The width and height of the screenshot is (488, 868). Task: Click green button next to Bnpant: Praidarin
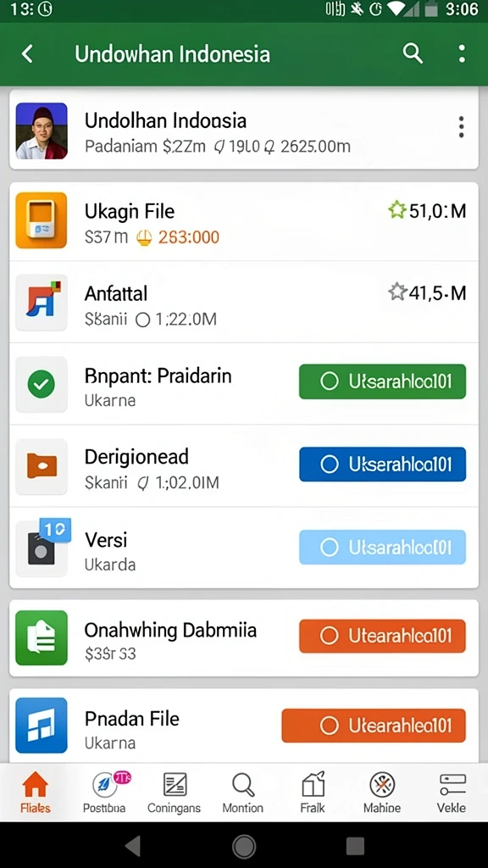382,381
